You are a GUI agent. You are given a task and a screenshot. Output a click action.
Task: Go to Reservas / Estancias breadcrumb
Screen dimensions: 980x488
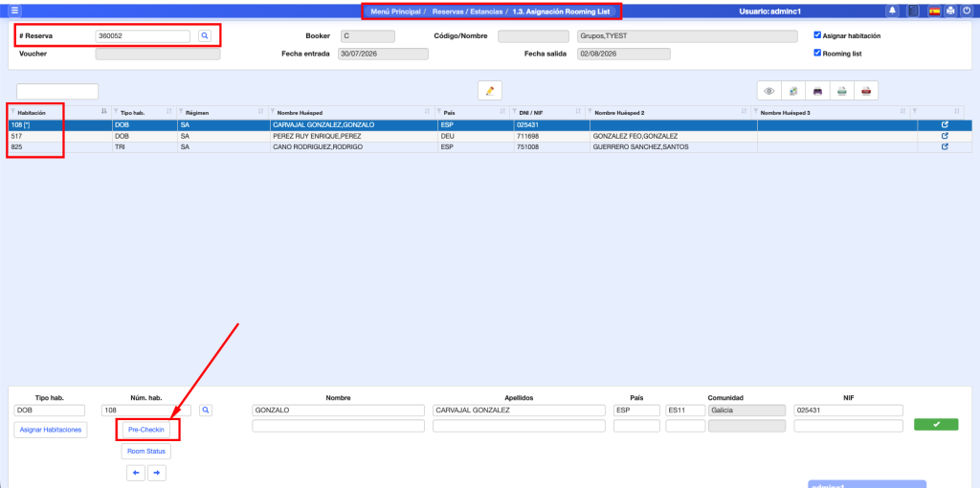(x=467, y=11)
